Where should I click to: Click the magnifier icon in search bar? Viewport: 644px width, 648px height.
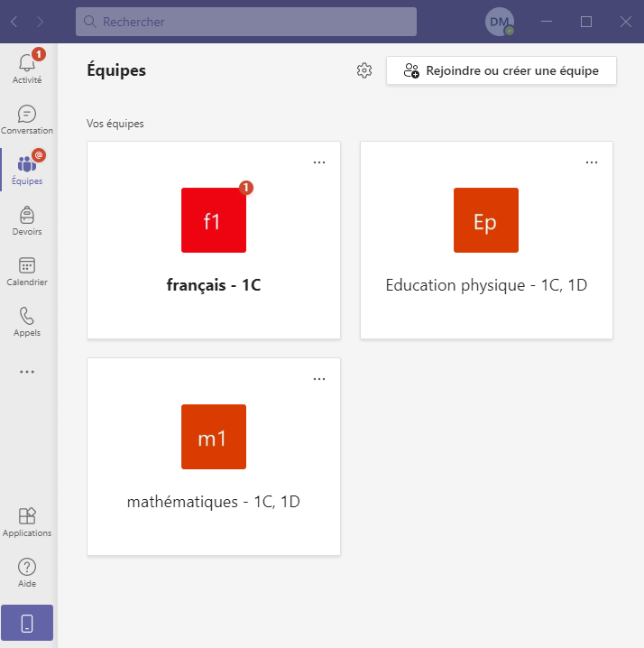89,22
